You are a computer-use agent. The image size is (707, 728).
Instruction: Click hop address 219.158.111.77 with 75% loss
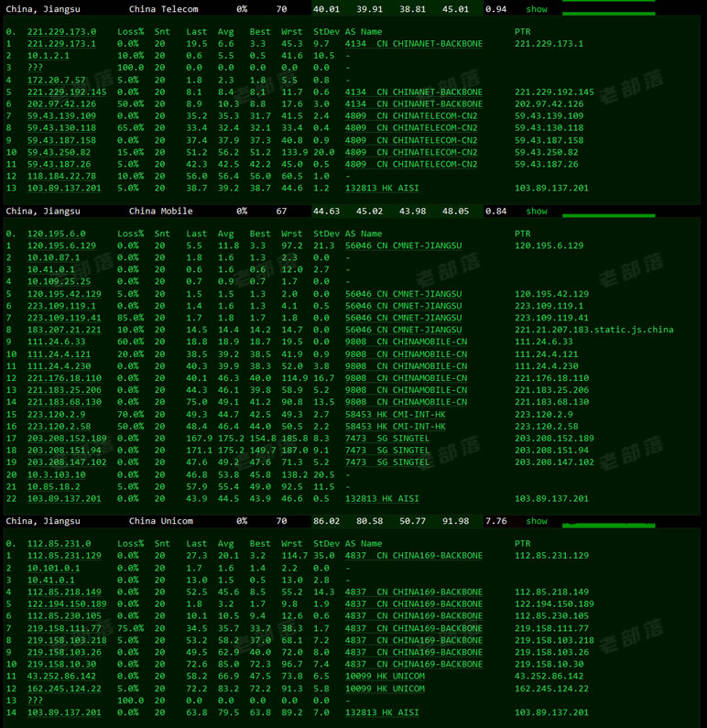click(x=64, y=628)
